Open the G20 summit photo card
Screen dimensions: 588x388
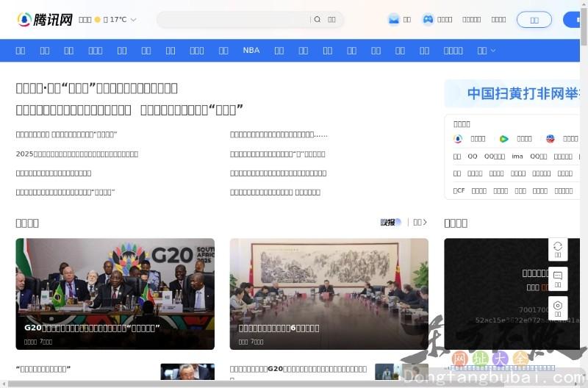click(115, 294)
